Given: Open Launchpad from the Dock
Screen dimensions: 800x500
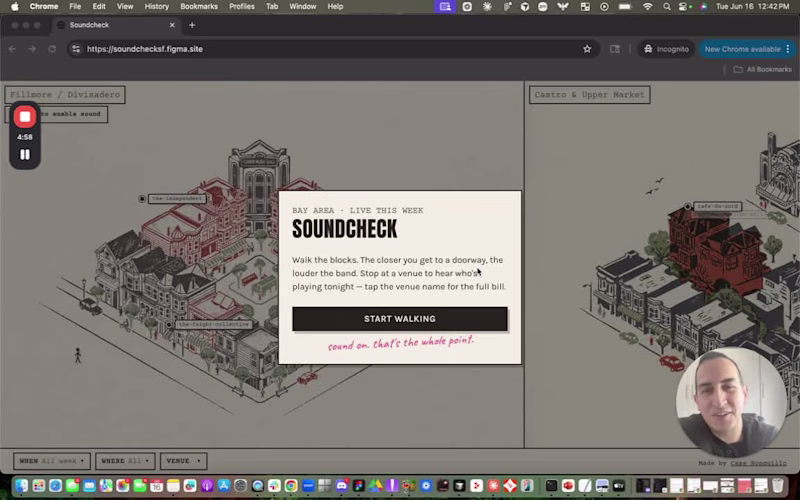Looking at the screenshot, I should click(39, 486).
